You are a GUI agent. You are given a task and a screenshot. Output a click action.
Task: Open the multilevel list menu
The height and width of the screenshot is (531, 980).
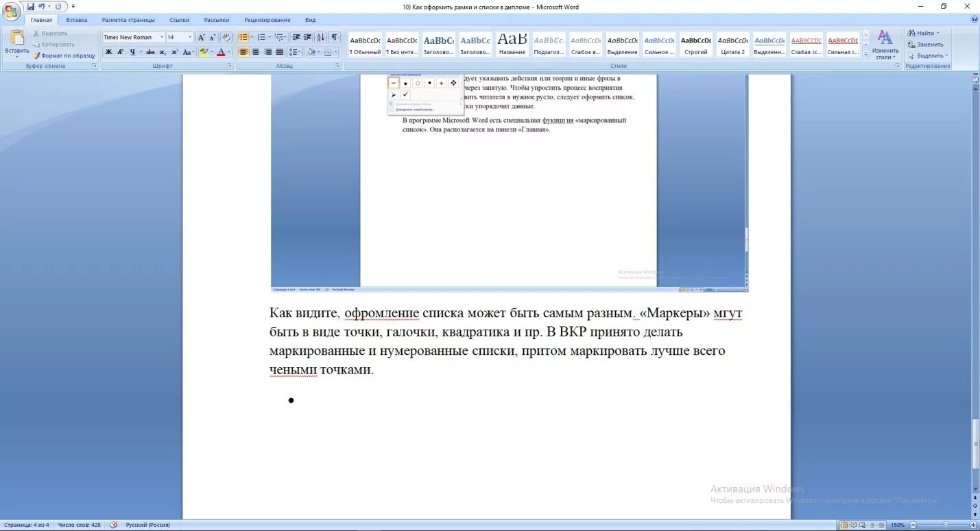pos(280,38)
